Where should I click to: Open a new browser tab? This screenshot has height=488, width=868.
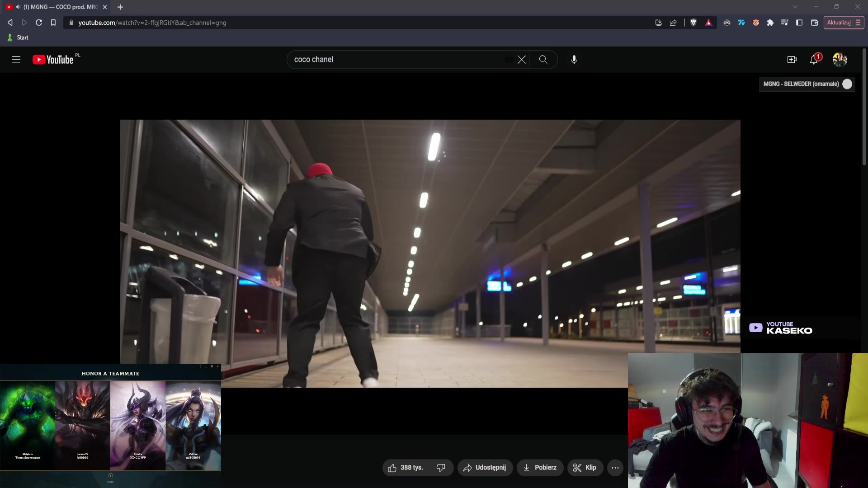(120, 7)
